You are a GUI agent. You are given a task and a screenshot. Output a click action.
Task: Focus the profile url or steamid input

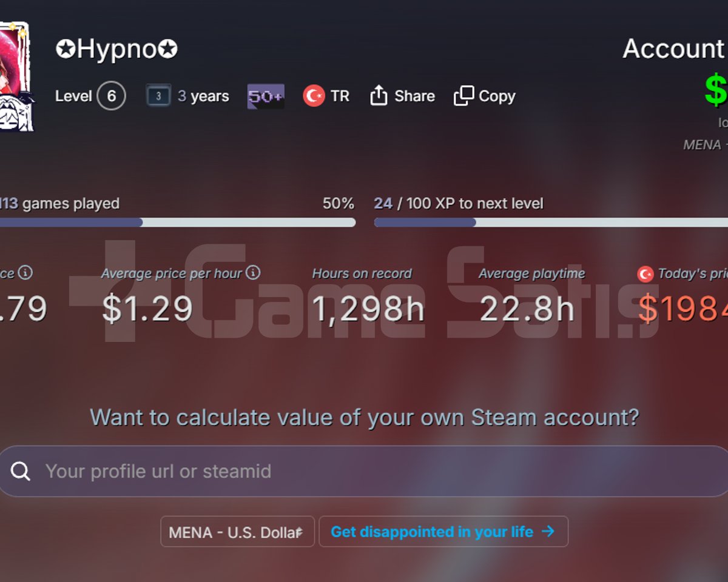(x=364, y=471)
